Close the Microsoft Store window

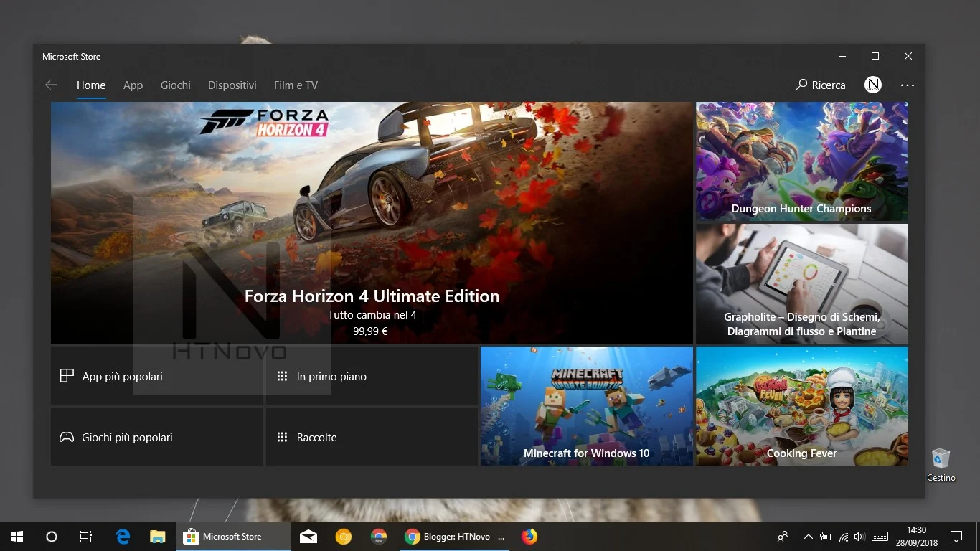(908, 56)
